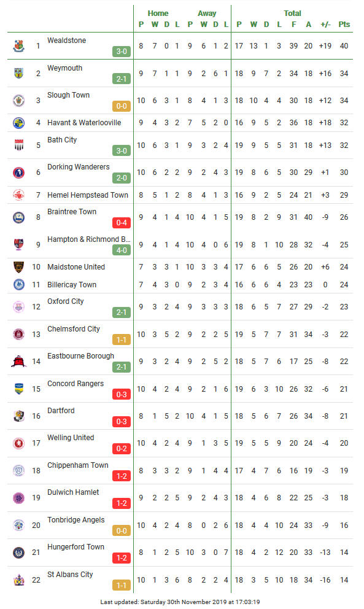Click the Eastbourne Borough club crest
Image resolution: width=364 pixels, height=609 pixels.
tap(18, 361)
